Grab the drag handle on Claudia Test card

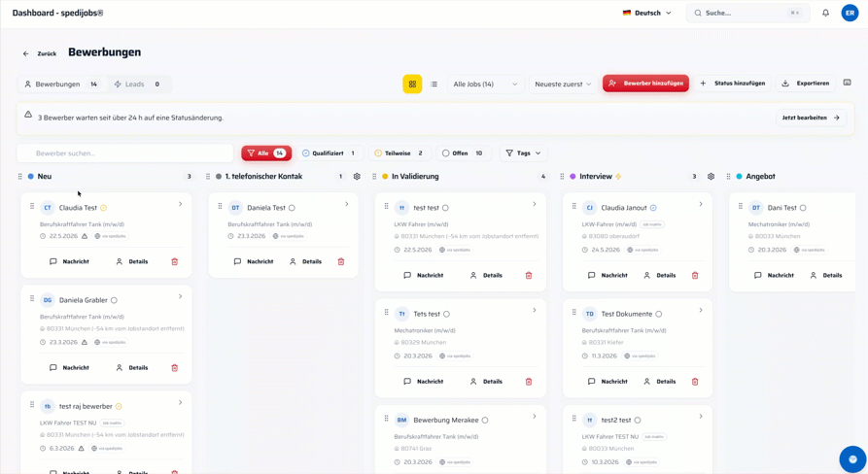click(x=31, y=206)
